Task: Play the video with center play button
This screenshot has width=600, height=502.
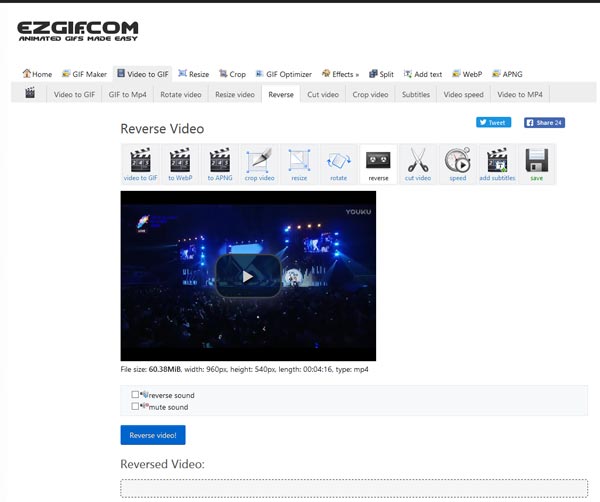Action: 248,276
